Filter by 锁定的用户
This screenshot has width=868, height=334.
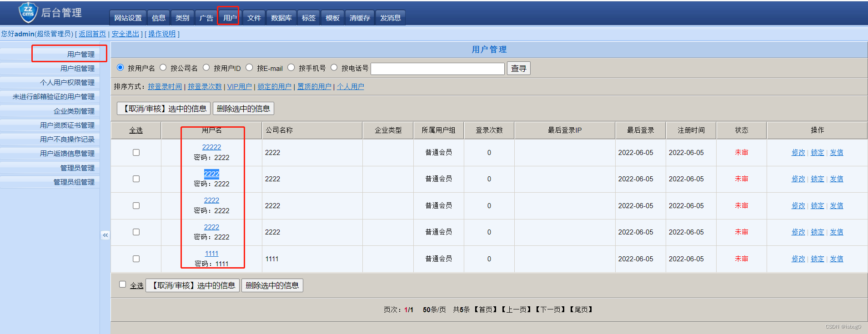(275, 86)
